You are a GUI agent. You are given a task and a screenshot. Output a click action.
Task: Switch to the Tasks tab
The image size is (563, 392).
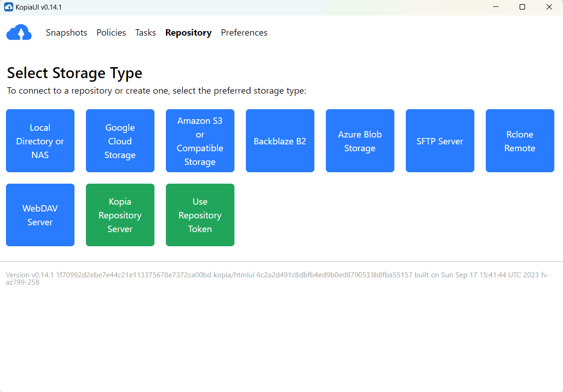tap(145, 32)
